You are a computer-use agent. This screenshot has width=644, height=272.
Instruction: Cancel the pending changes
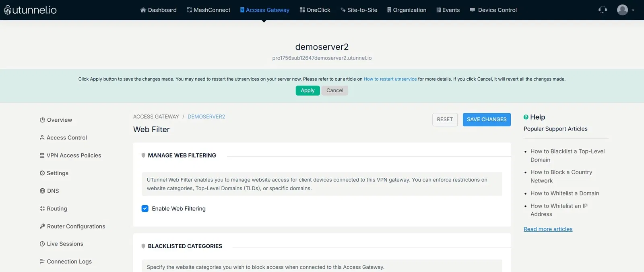pyautogui.click(x=335, y=91)
